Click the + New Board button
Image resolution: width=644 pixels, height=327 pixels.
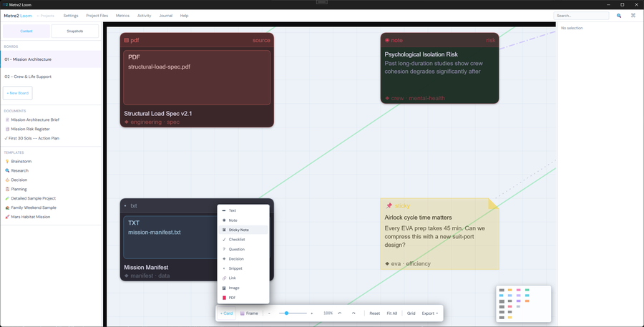pyautogui.click(x=18, y=93)
